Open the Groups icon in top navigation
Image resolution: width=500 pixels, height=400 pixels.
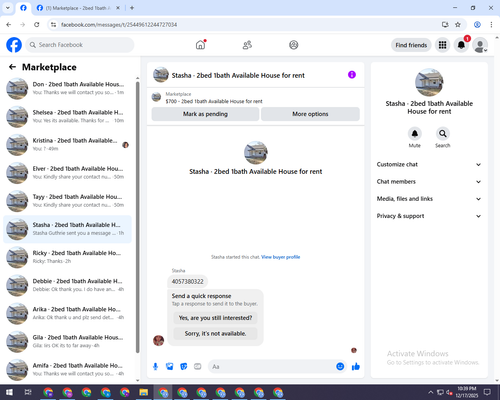click(294, 45)
